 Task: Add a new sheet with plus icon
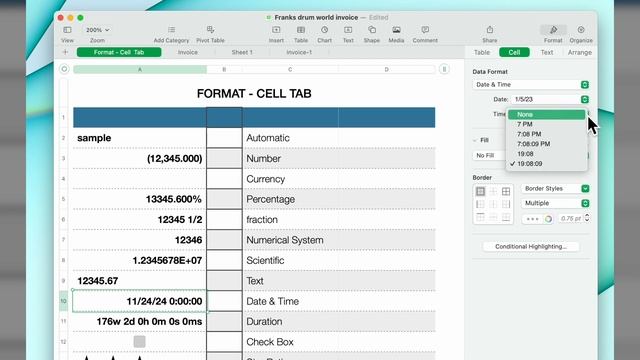pyautogui.click(x=65, y=52)
